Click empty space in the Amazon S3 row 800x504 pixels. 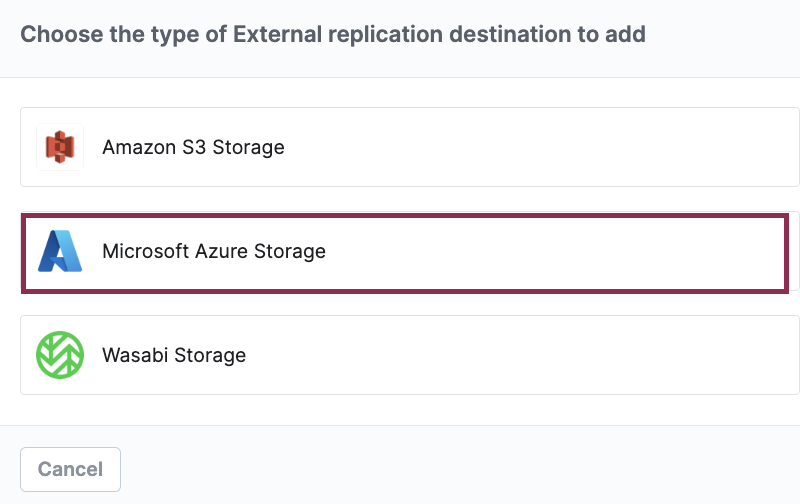pos(550,148)
